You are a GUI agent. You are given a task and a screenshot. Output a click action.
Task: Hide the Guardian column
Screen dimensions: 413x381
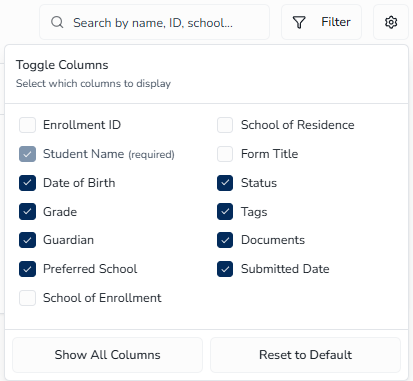27,240
